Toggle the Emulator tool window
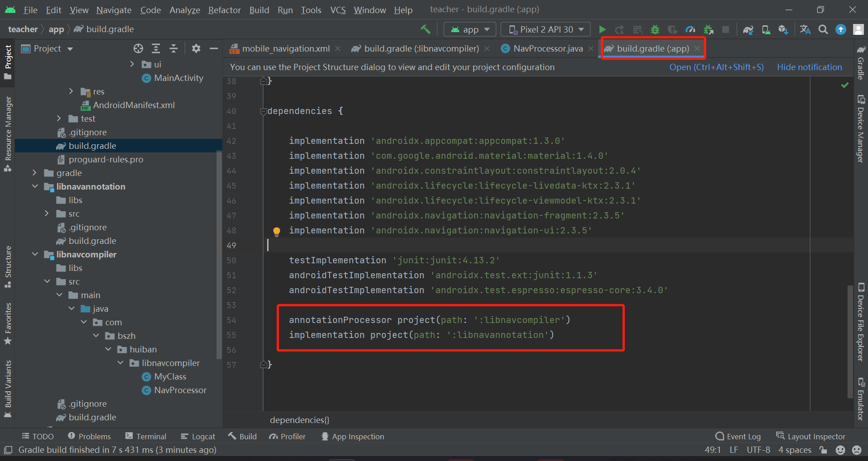This screenshot has height=461, width=868. 861,399
